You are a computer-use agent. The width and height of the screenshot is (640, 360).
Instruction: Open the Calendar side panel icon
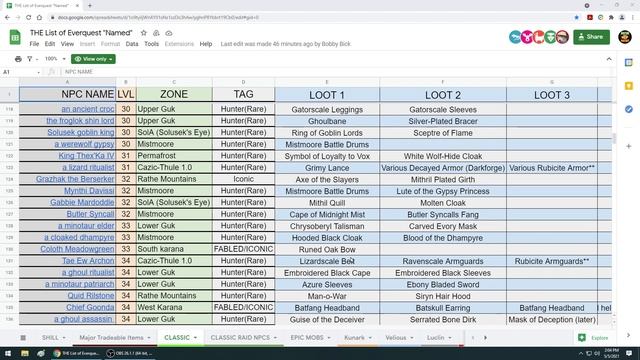click(x=629, y=62)
